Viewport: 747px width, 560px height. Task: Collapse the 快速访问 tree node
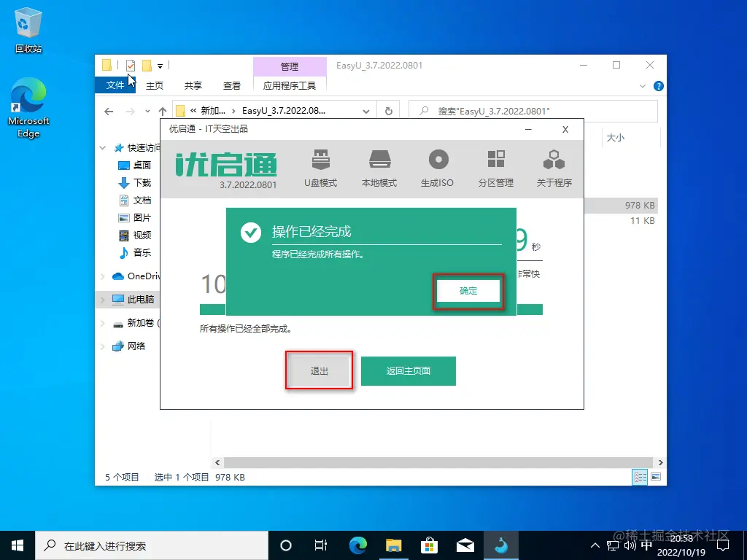(102, 148)
